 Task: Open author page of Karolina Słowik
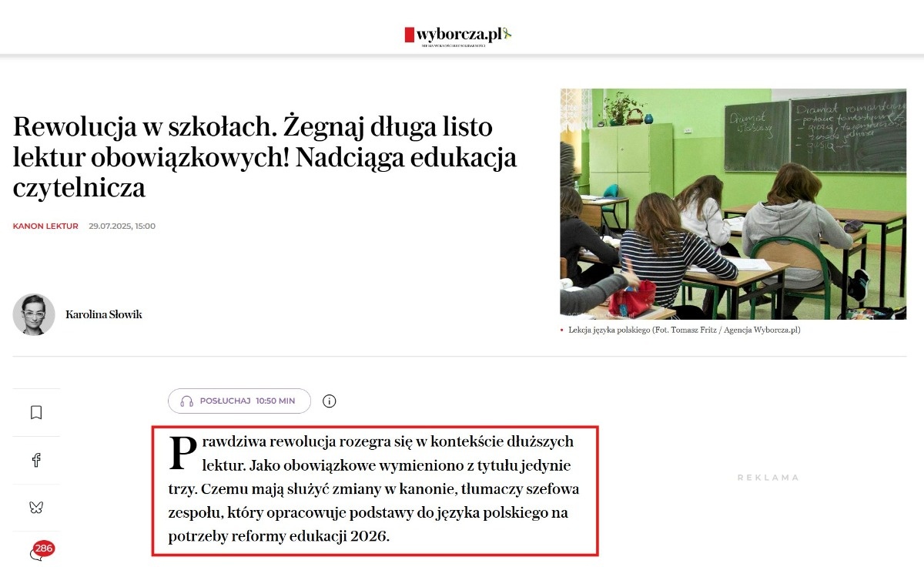point(104,314)
